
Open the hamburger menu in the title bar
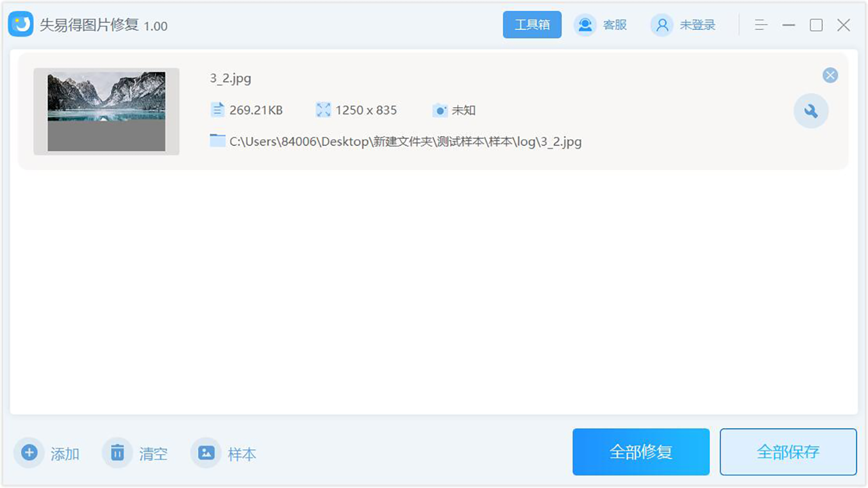coord(760,24)
